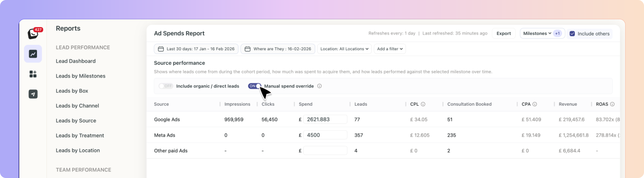Click the empty Other paid Ads spend field
The height and width of the screenshot is (178, 644).
(x=325, y=151)
